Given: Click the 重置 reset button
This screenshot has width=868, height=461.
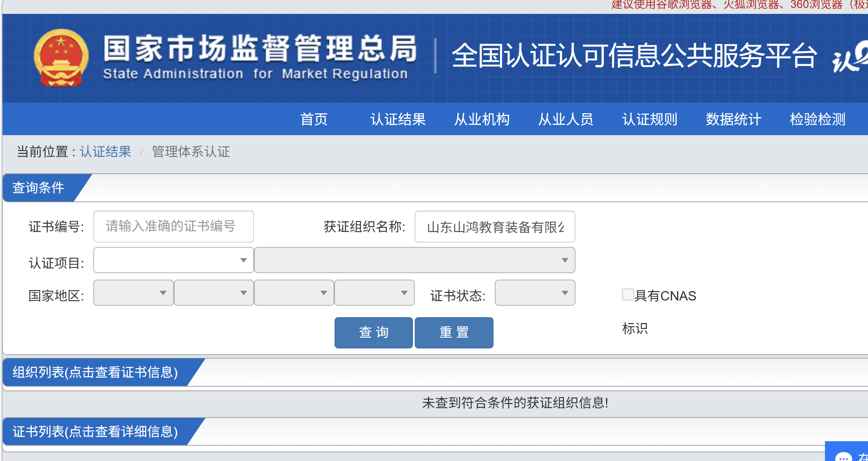Looking at the screenshot, I should point(454,332).
